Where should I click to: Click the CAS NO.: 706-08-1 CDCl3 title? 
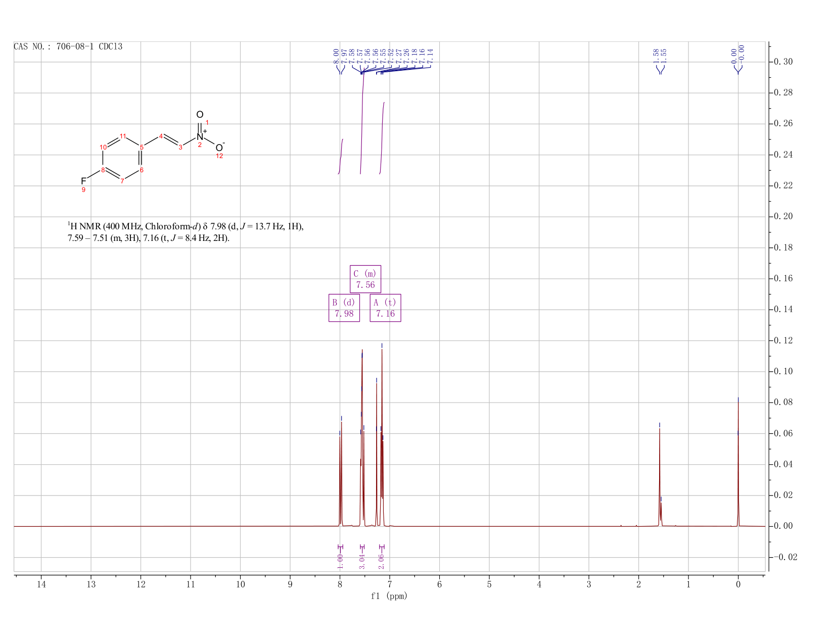(x=68, y=47)
